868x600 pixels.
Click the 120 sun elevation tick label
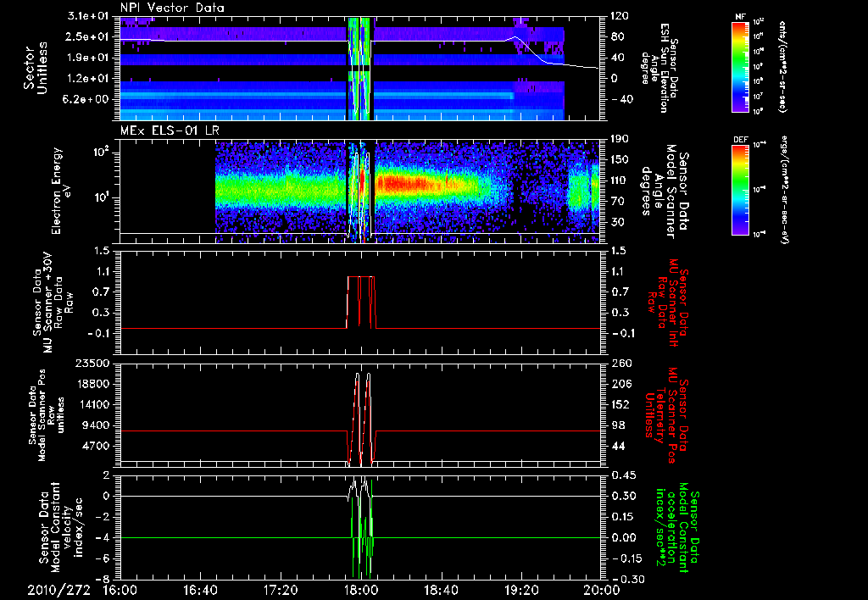point(618,16)
